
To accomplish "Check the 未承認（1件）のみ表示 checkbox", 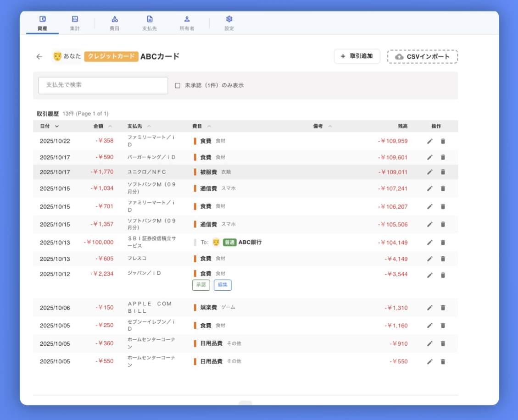I will click(178, 85).
